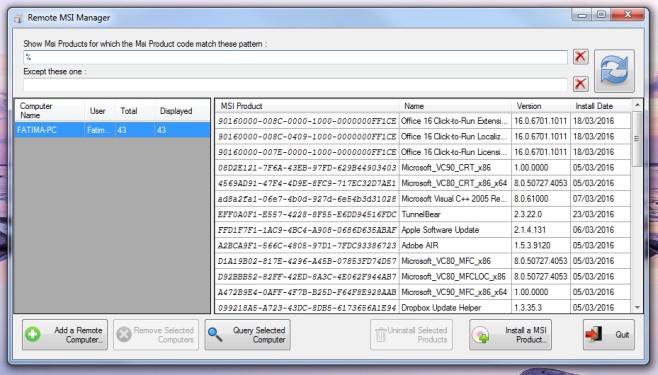Viewport: 658px width, 375px height.
Task: Click the blue refresh arrows button
Action: 614,70
